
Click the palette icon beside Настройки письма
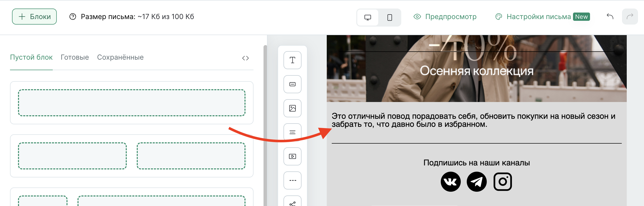click(x=498, y=17)
